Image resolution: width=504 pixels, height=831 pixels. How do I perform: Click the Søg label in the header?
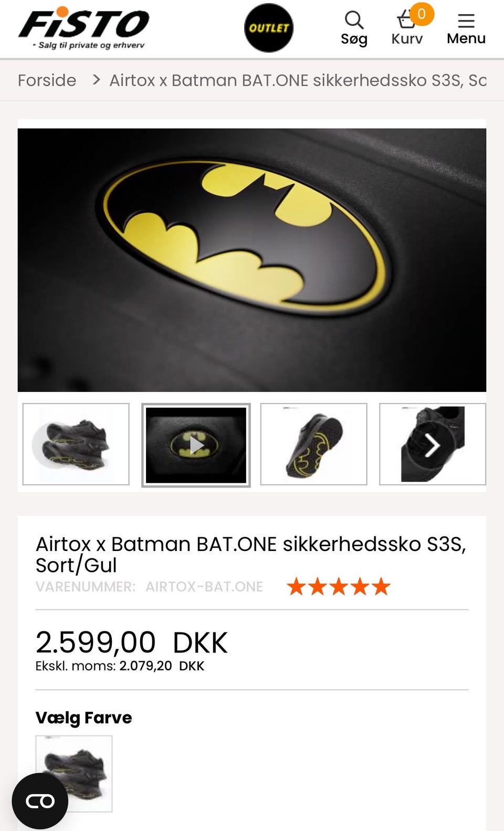354,39
